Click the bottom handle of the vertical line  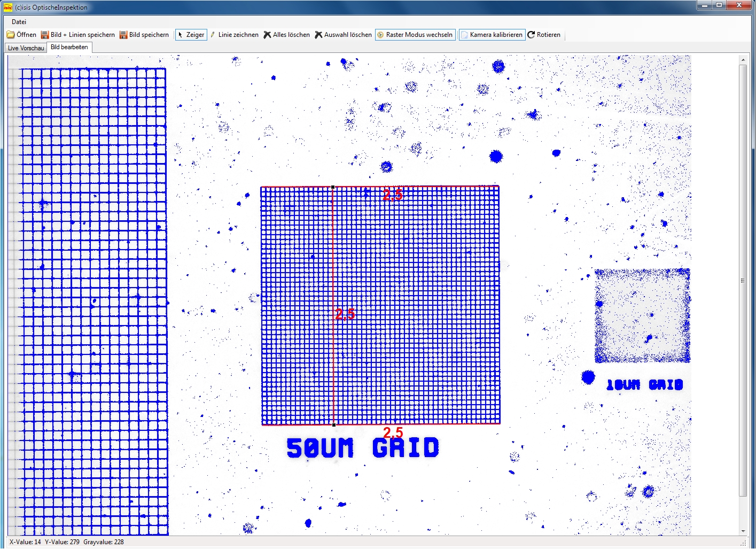click(334, 425)
